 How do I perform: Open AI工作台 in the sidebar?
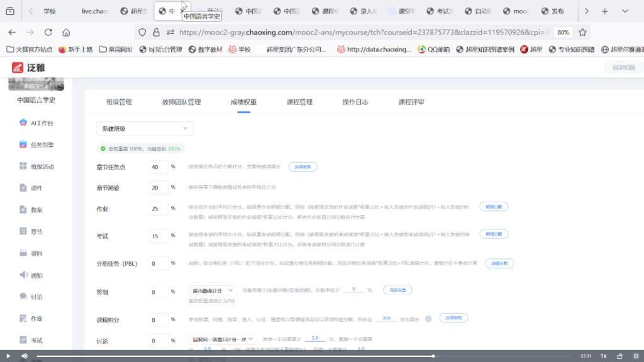click(x=42, y=123)
